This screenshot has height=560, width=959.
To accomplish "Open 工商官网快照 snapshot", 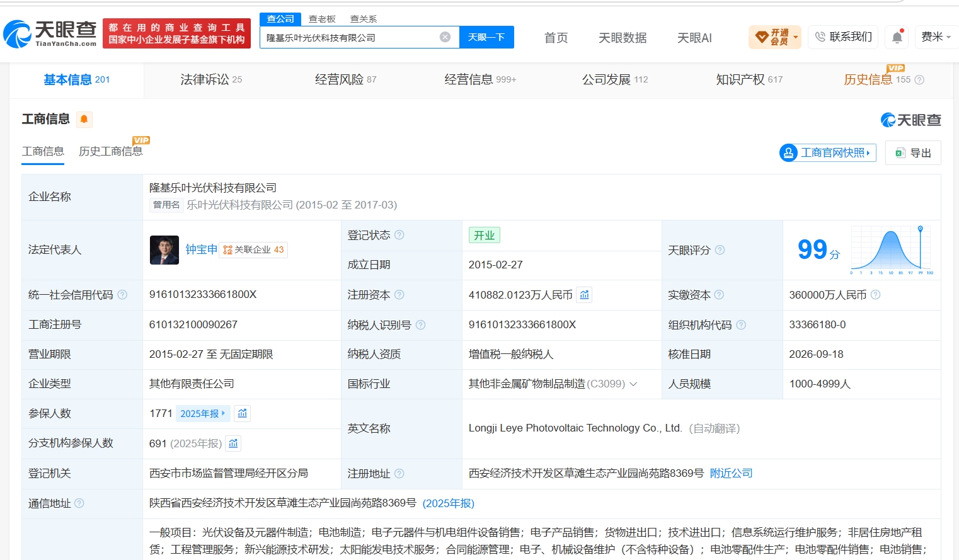I will 828,153.
